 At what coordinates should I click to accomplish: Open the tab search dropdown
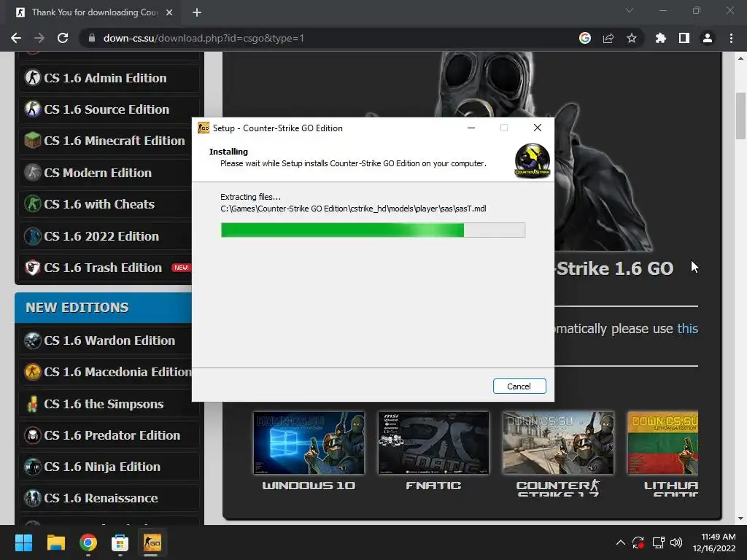pyautogui.click(x=630, y=10)
